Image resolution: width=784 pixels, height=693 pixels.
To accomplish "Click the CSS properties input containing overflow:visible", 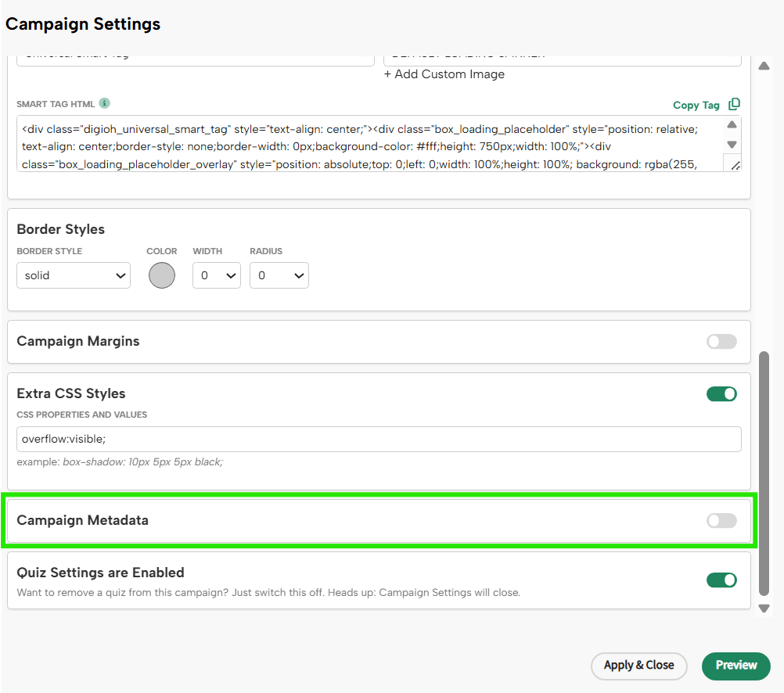I will [x=378, y=439].
